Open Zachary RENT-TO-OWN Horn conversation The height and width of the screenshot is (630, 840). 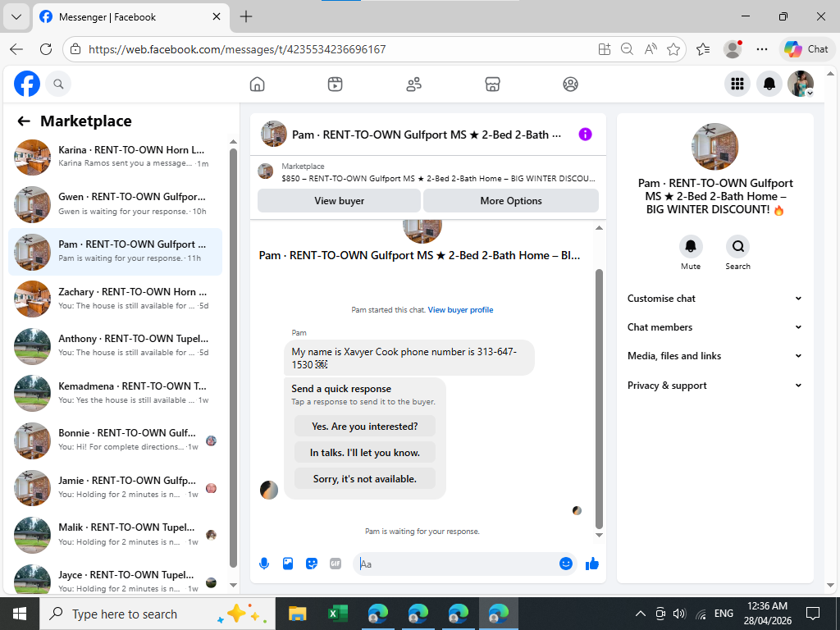(115, 299)
